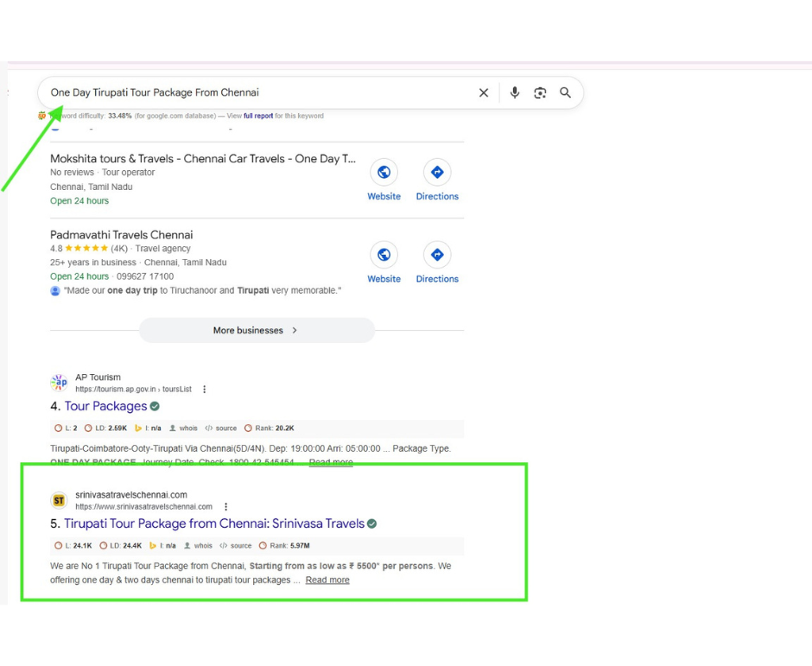The height and width of the screenshot is (666, 812).
Task: Click the LD: 2.59K metric
Action: pos(105,428)
